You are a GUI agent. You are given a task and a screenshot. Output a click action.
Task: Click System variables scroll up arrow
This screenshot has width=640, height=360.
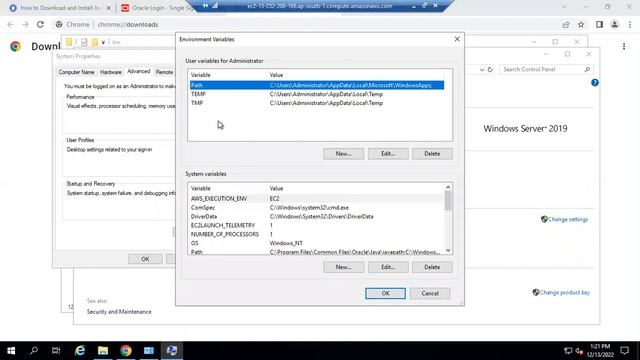click(448, 187)
